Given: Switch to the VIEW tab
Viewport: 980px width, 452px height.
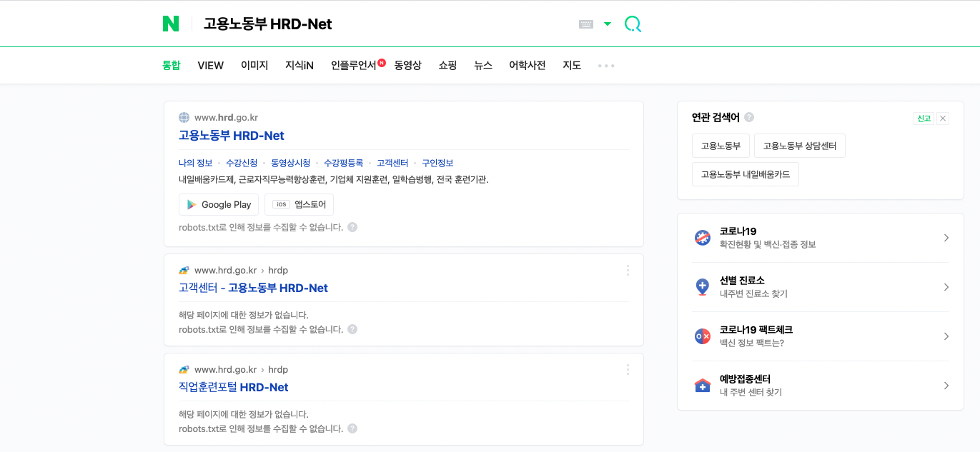Looking at the screenshot, I should coord(211,66).
